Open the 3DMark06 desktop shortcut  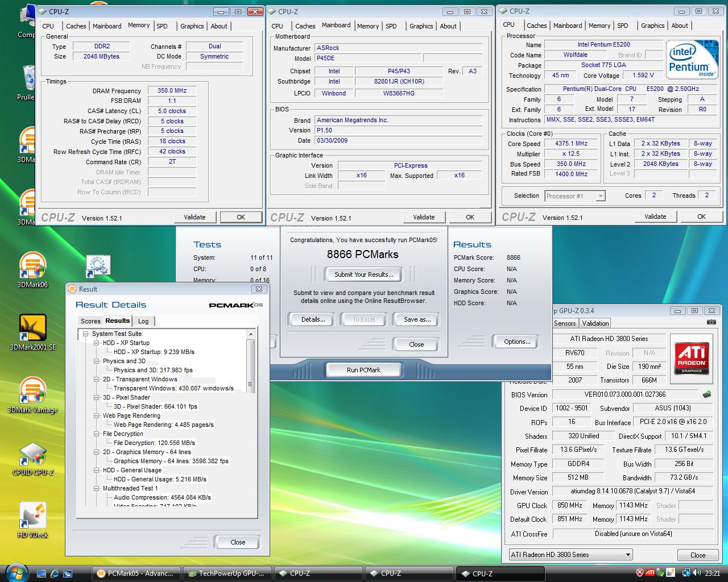click(x=32, y=271)
